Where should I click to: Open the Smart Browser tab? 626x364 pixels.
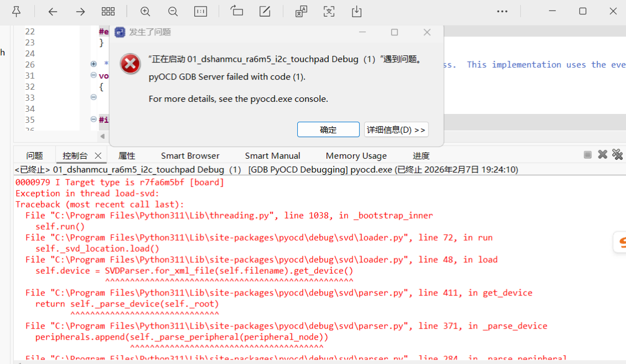coord(190,156)
